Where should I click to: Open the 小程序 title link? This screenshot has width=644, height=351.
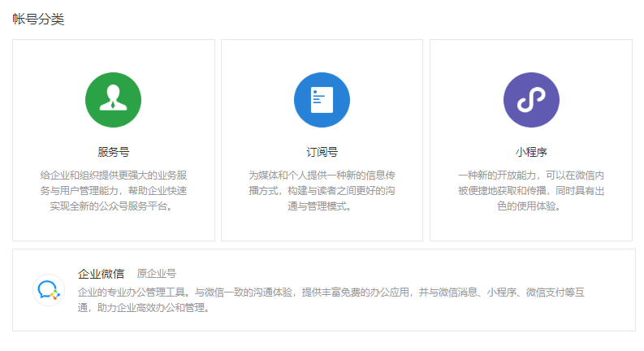[x=531, y=152]
